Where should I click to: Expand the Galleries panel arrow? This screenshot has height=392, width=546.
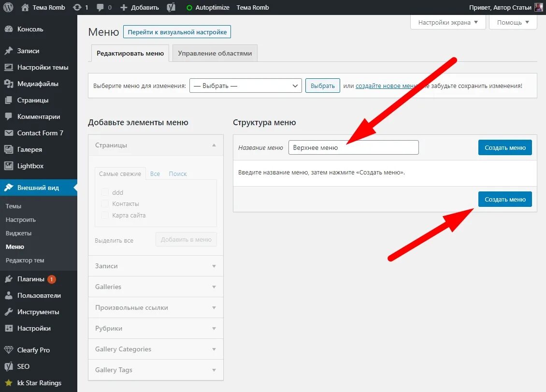tap(214, 287)
